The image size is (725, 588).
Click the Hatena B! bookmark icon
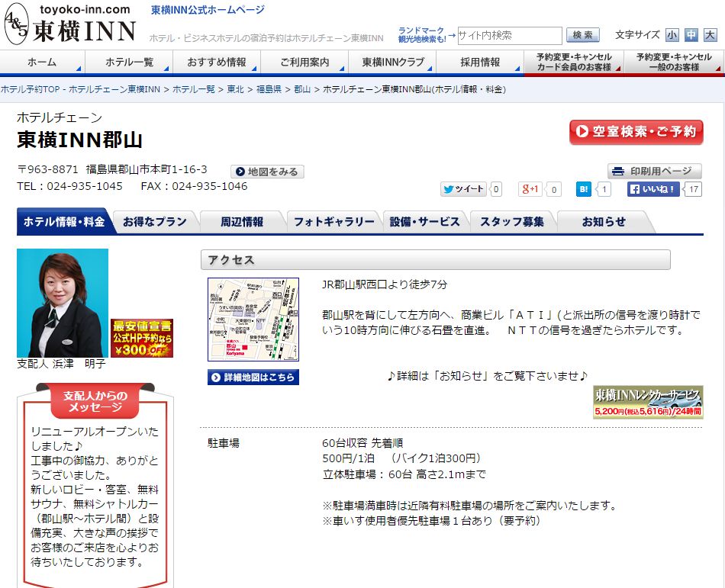point(584,189)
